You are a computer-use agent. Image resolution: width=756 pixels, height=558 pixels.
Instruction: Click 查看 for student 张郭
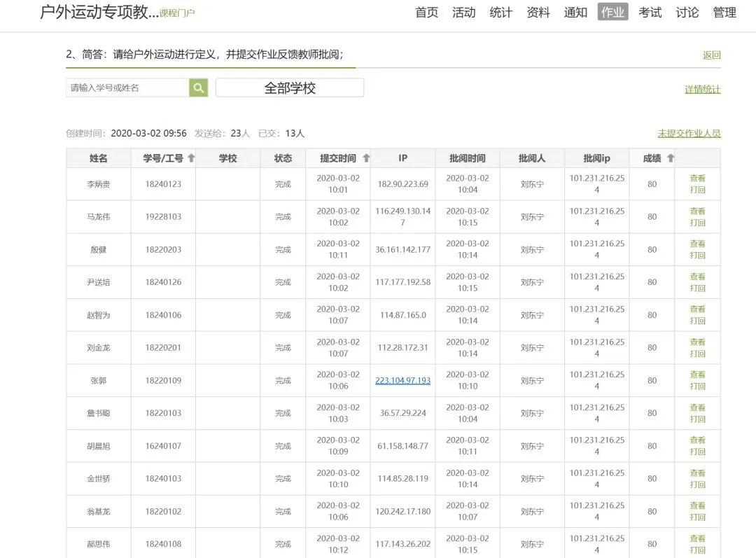point(697,375)
